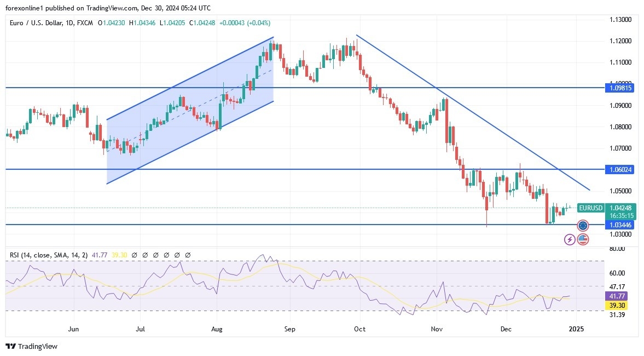Click the third ∅ symbol in RSI legend
644x356 pixels.
[x=155, y=255]
